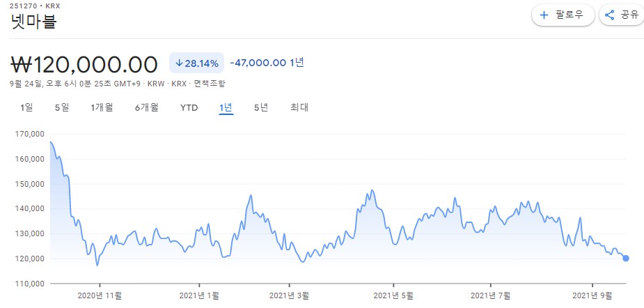This screenshot has width=644, height=308.
Task: Click the ₩120,000.00 price text
Action: coord(84,64)
